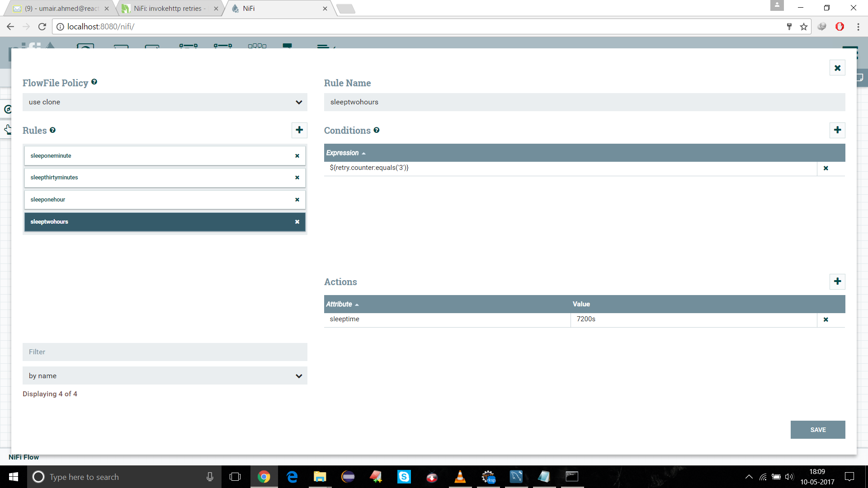Screen dimensions: 868x488
Task: Launch VLC from the taskbar
Action: point(460,477)
